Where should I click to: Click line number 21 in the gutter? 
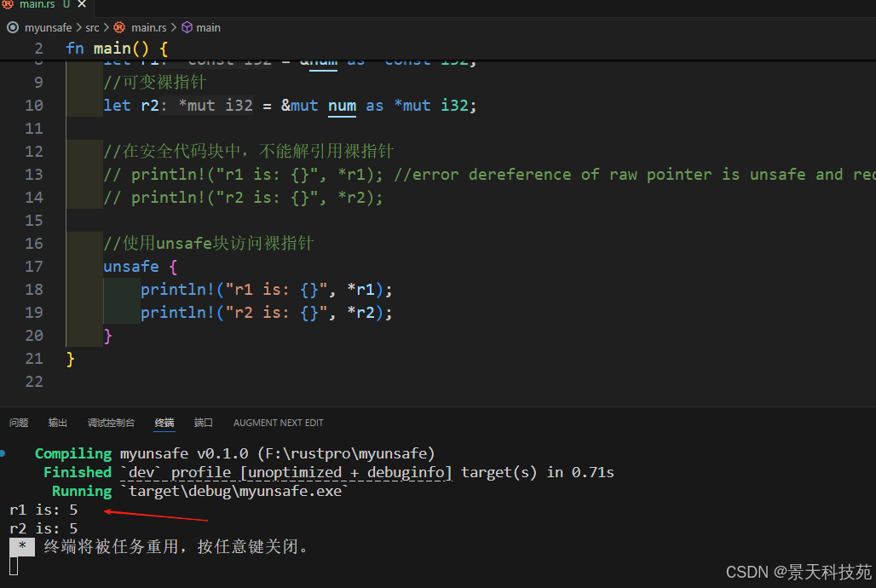pos(34,358)
